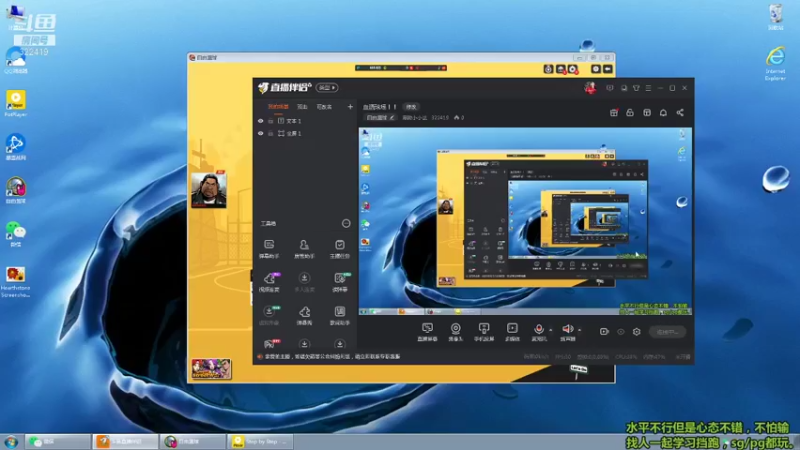
Task: Open the hamburger main menu
Action: pos(648,88)
